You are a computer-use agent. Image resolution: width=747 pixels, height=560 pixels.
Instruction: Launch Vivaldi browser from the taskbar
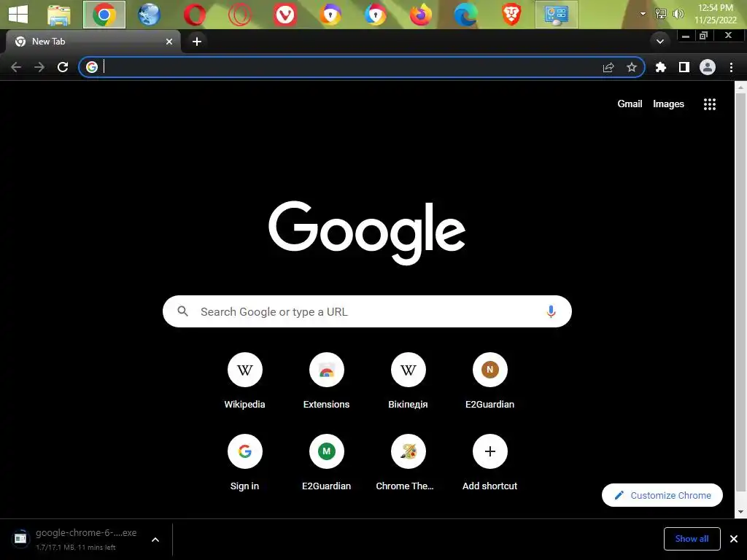pos(285,15)
